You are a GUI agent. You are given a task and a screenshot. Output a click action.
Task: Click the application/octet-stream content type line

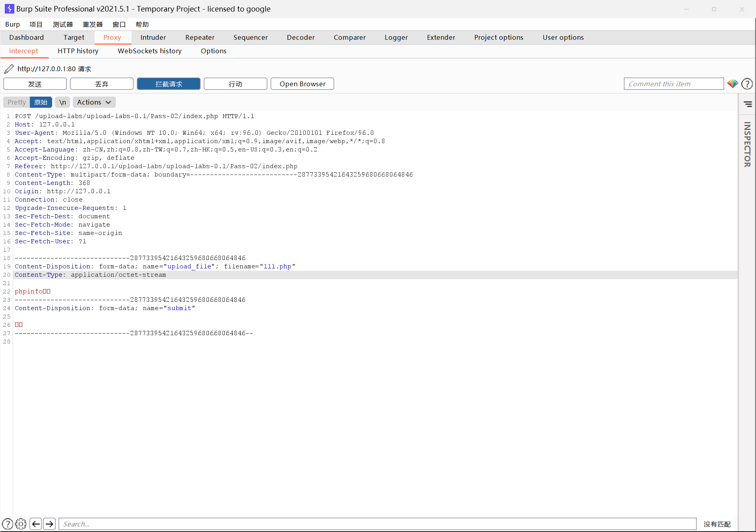(x=90, y=275)
